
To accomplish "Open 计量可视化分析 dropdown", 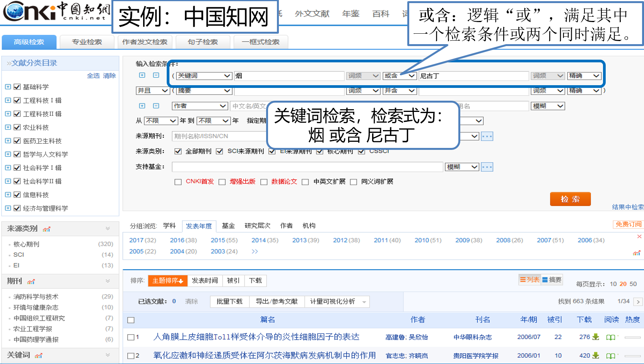I will click(x=337, y=302).
